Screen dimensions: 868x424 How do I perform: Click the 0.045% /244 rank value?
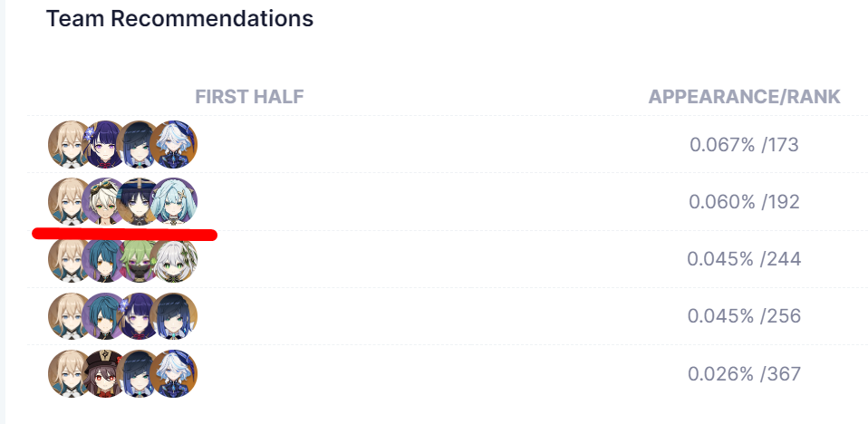(744, 259)
